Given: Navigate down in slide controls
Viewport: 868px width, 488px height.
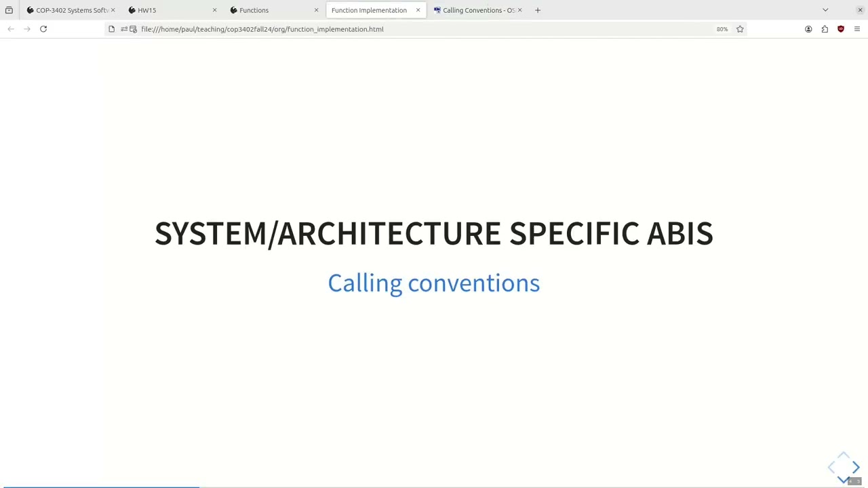Looking at the screenshot, I should point(844,479).
